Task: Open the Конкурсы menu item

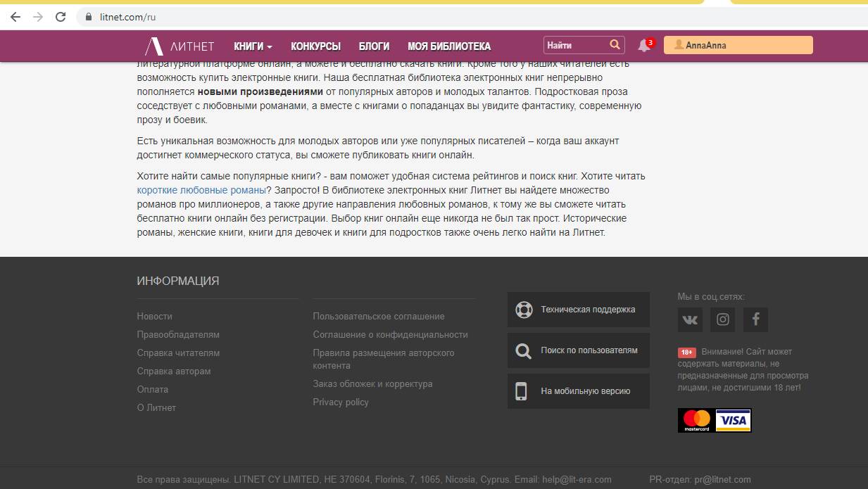Action: 315,46
